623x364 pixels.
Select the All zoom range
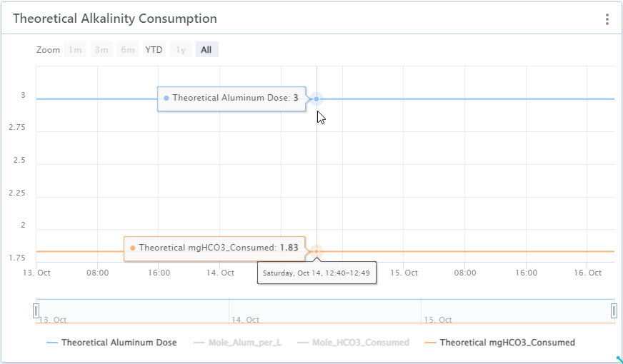[206, 50]
